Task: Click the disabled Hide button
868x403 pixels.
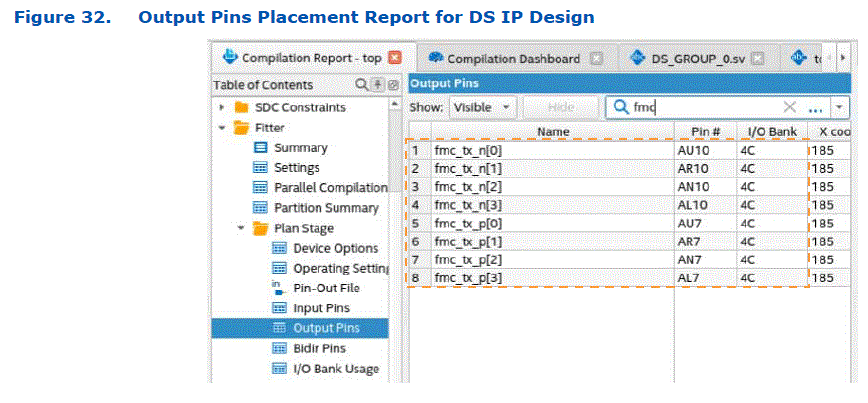Action: coord(560,107)
